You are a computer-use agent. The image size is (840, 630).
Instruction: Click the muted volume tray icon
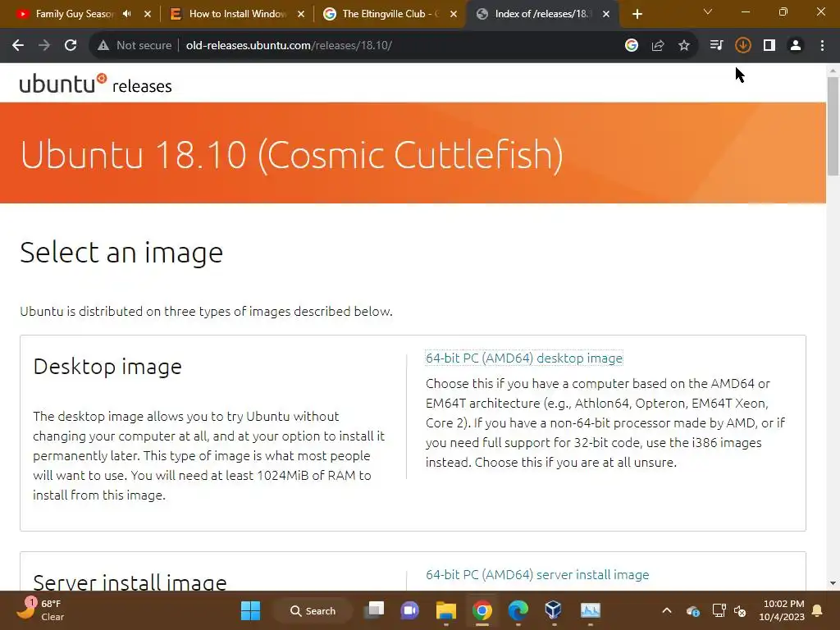tap(741, 610)
